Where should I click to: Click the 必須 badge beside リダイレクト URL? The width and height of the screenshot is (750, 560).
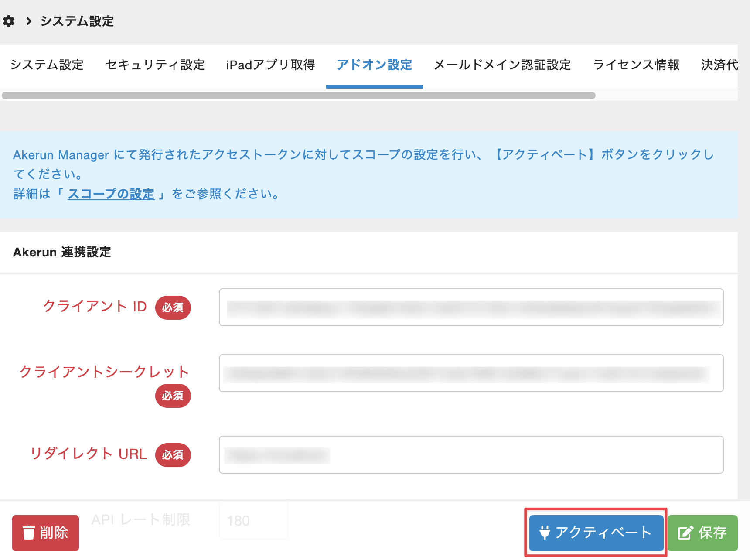point(173,455)
